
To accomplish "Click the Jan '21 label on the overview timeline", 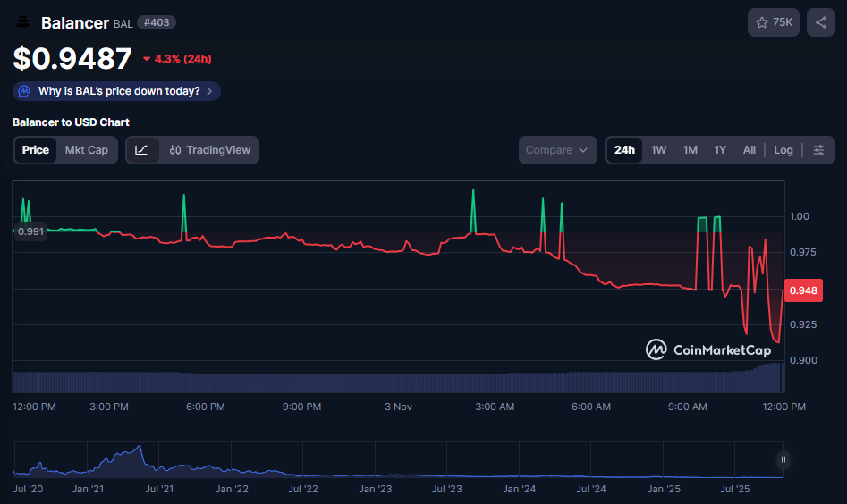I will 88,489.
